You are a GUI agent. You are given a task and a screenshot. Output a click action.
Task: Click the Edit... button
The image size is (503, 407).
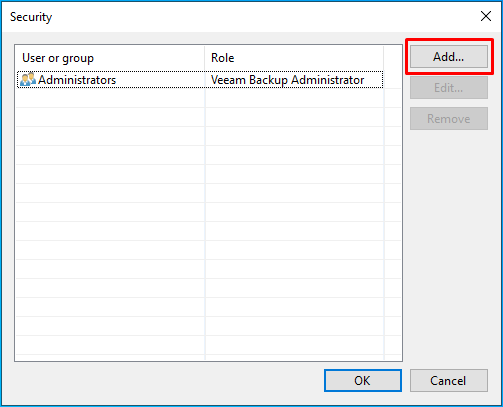point(449,88)
